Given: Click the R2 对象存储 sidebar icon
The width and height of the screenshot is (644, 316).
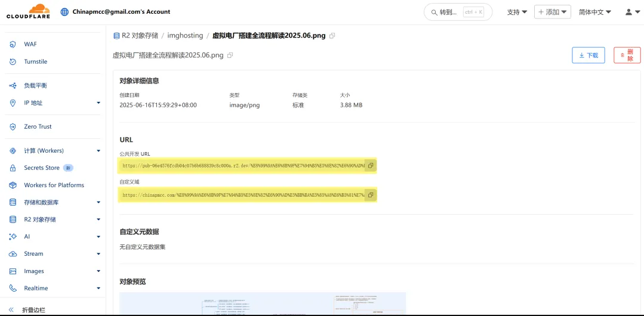Looking at the screenshot, I should 13,219.
